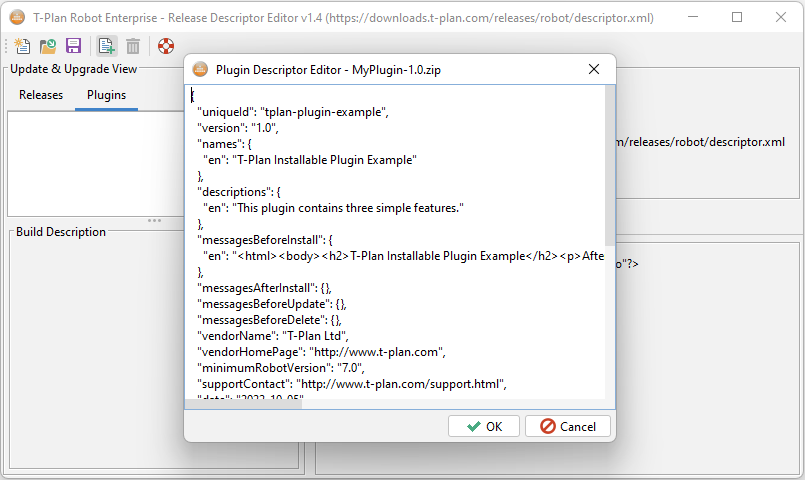Click the T-Plan Robot app icon in title bar

click(17, 17)
